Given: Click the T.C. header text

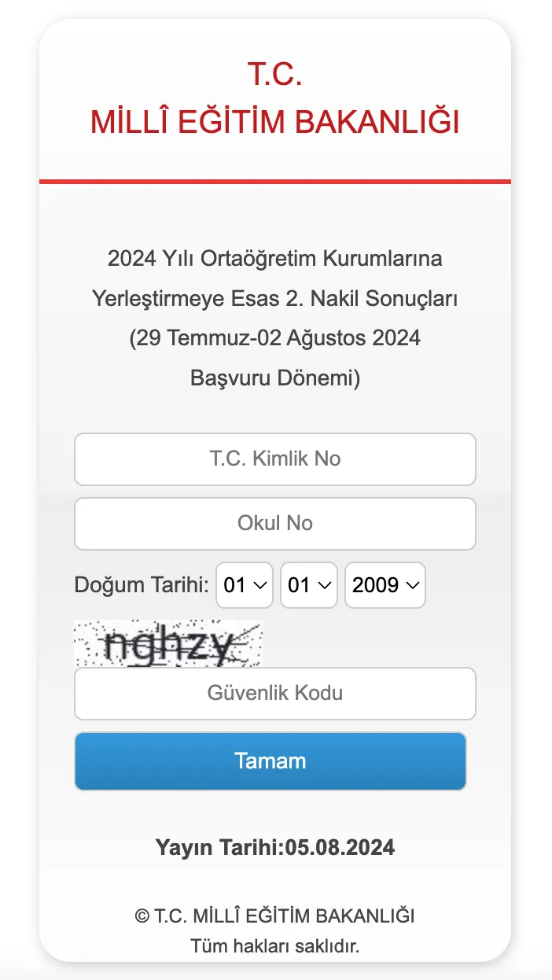Looking at the screenshot, I should pos(275,74).
